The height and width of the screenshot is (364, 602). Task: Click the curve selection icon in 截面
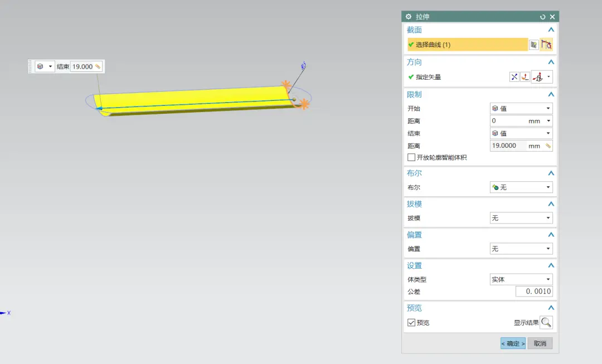(x=546, y=45)
